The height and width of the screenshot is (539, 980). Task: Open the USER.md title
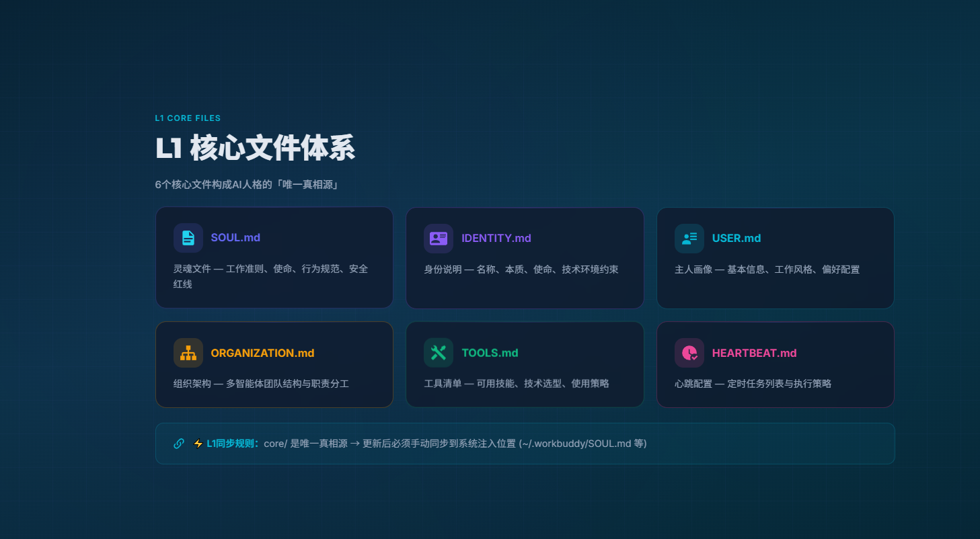coord(737,238)
